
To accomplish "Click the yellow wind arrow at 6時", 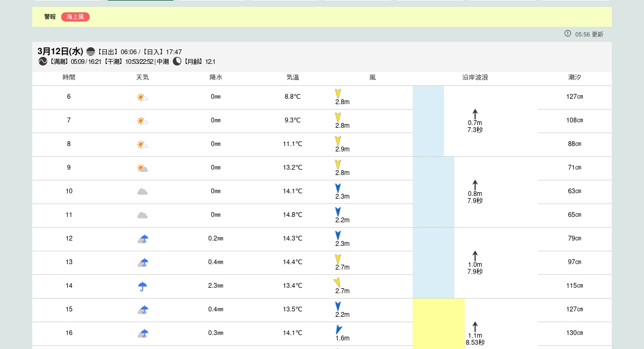I will point(338,93).
